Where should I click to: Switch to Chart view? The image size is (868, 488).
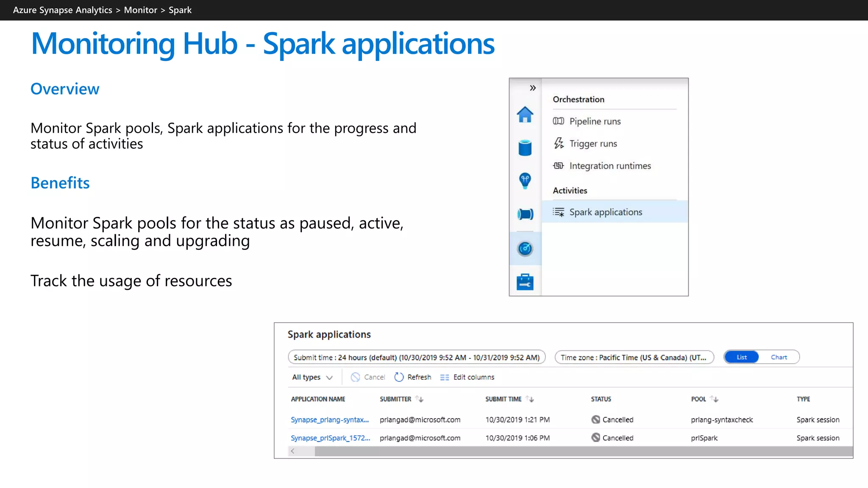pos(779,357)
